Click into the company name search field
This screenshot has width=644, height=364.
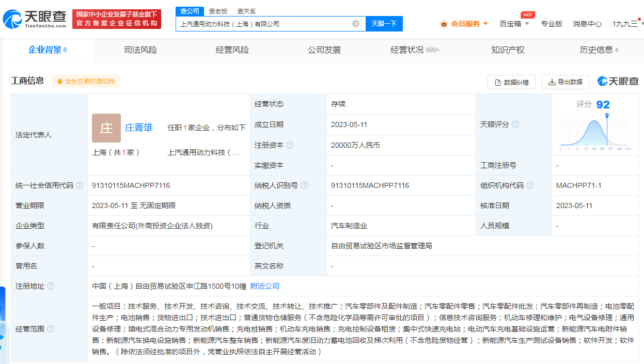pos(264,24)
